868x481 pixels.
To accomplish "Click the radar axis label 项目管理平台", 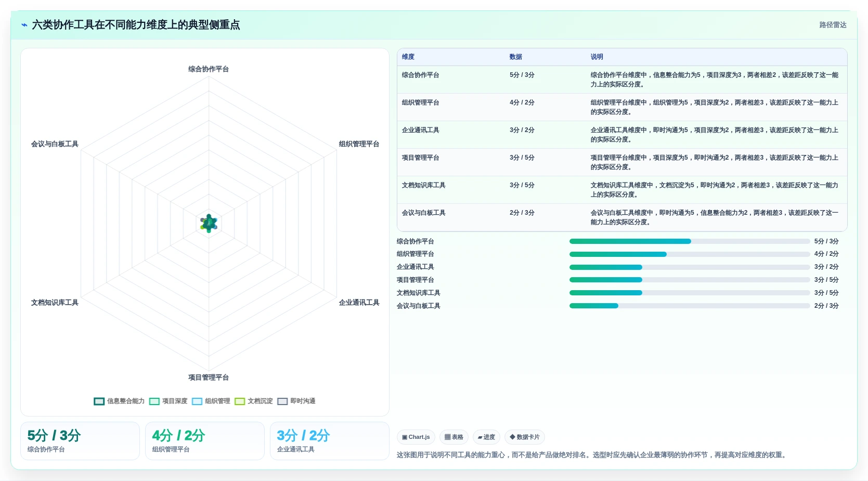I will point(209,378).
